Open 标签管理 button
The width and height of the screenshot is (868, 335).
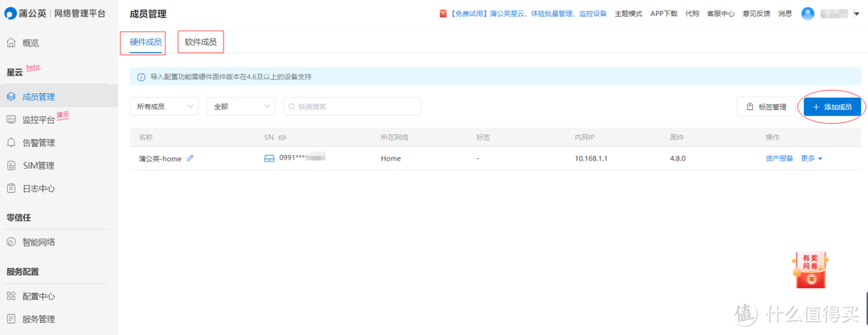(x=766, y=107)
